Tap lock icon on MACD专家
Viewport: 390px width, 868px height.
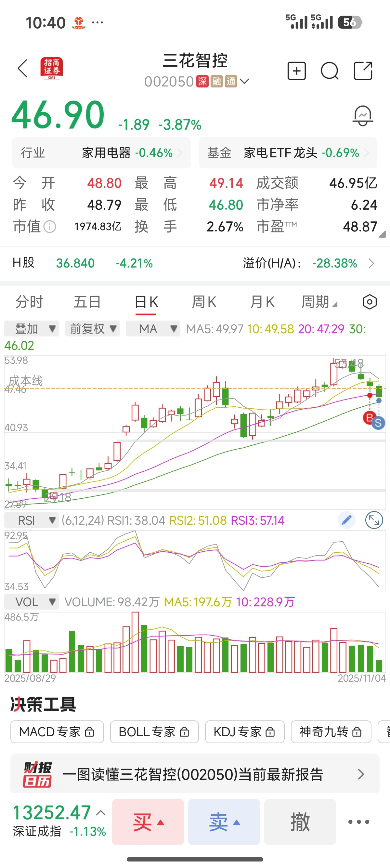(x=90, y=732)
